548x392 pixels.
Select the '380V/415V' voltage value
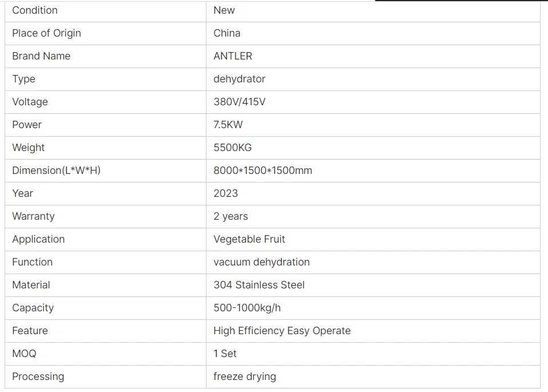[x=239, y=102]
